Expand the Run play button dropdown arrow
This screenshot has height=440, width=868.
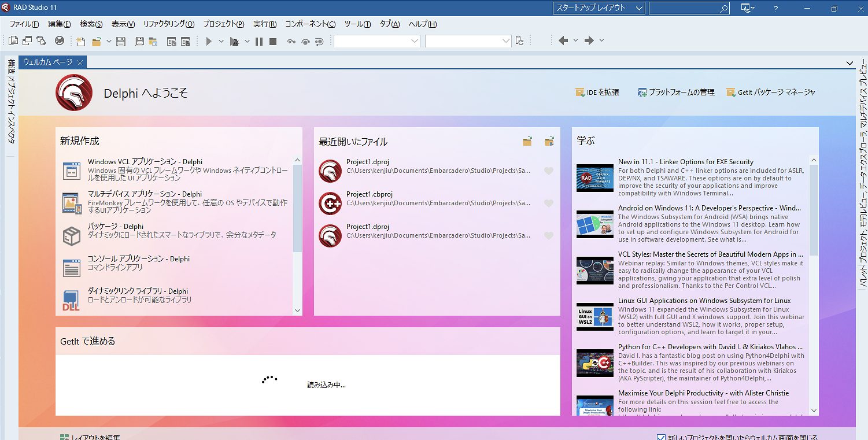(222, 41)
